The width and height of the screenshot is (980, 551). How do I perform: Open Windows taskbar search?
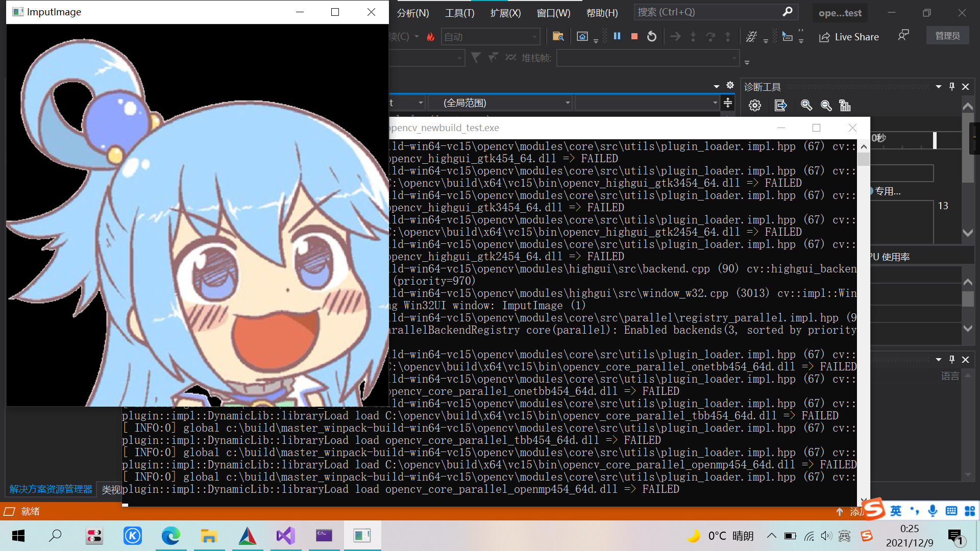[55, 536]
